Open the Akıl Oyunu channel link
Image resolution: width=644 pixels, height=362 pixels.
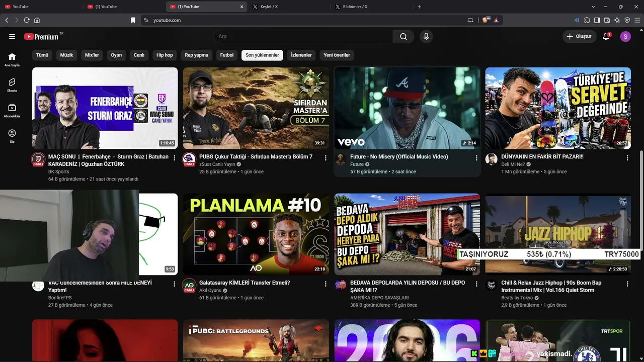click(x=210, y=291)
